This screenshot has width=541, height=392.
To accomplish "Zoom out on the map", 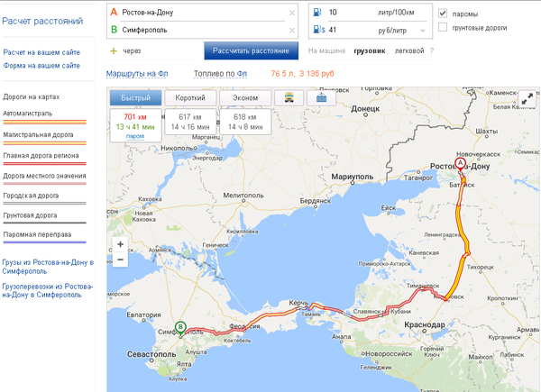I will pos(120,260).
